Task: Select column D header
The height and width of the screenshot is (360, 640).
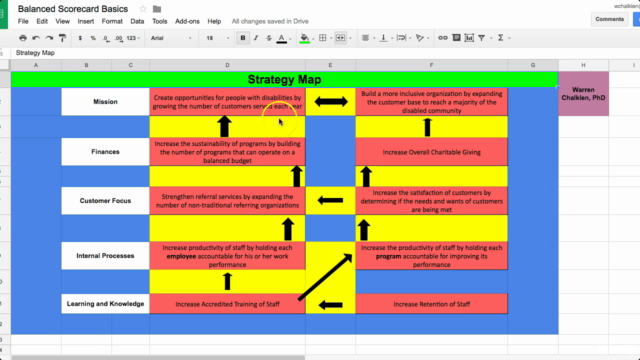Action: 227,65
